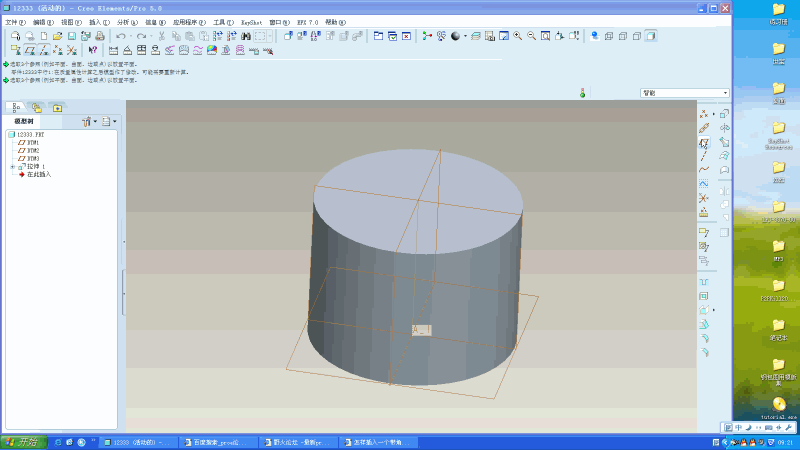This screenshot has width=800, height=450.
Task: Click the Print icon
Action: point(99,36)
